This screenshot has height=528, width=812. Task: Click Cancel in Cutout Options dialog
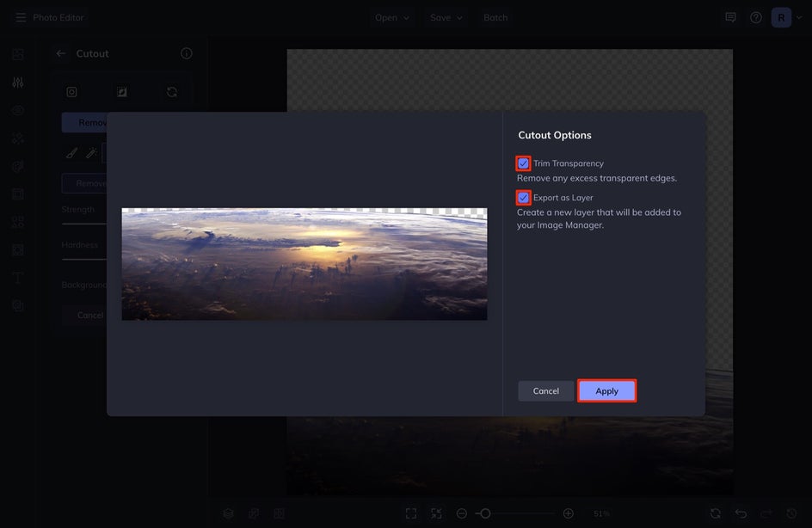coord(546,390)
